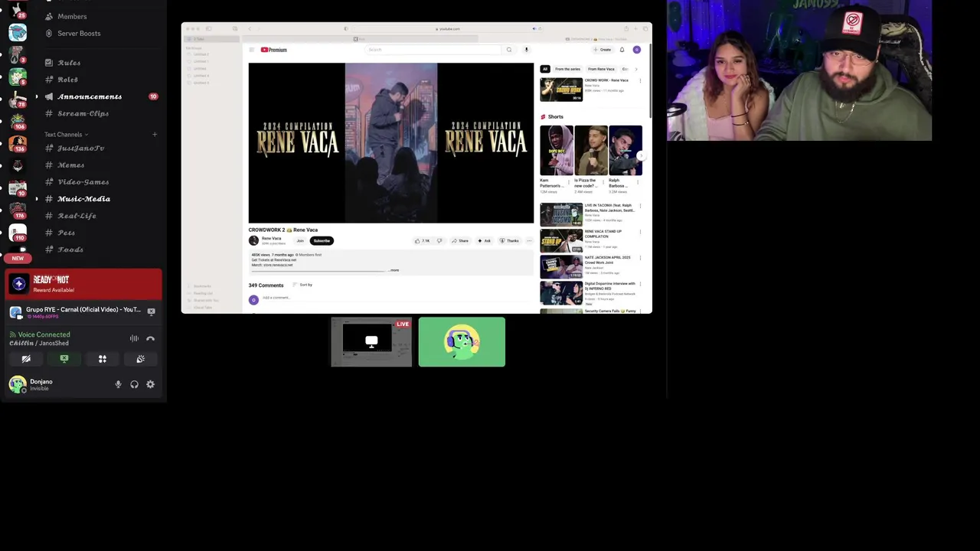Open YouTube Create button
980x551 pixels.
pos(603,50)
